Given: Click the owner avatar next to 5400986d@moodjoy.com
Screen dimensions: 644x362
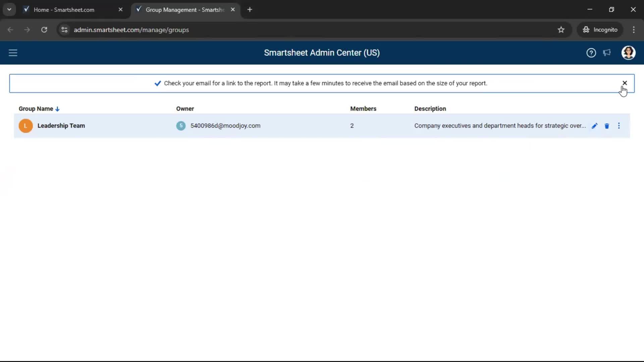Looking at the screenshot, I should (x=181, y=126).
